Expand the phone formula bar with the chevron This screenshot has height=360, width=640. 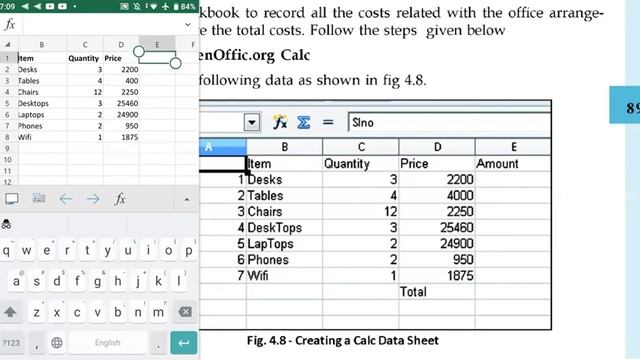[188, 24]
